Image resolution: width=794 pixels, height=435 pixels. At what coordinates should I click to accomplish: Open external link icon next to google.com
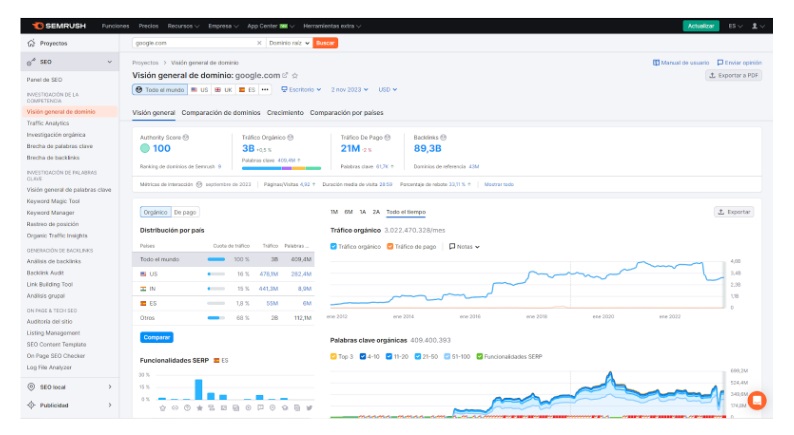tap(285, 75)
